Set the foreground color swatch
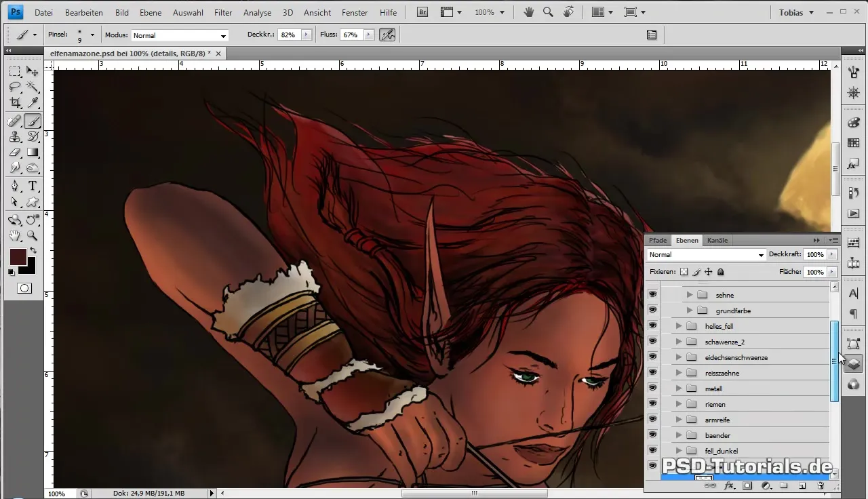This screenshot has width=868, height=499. click(17, 256)
